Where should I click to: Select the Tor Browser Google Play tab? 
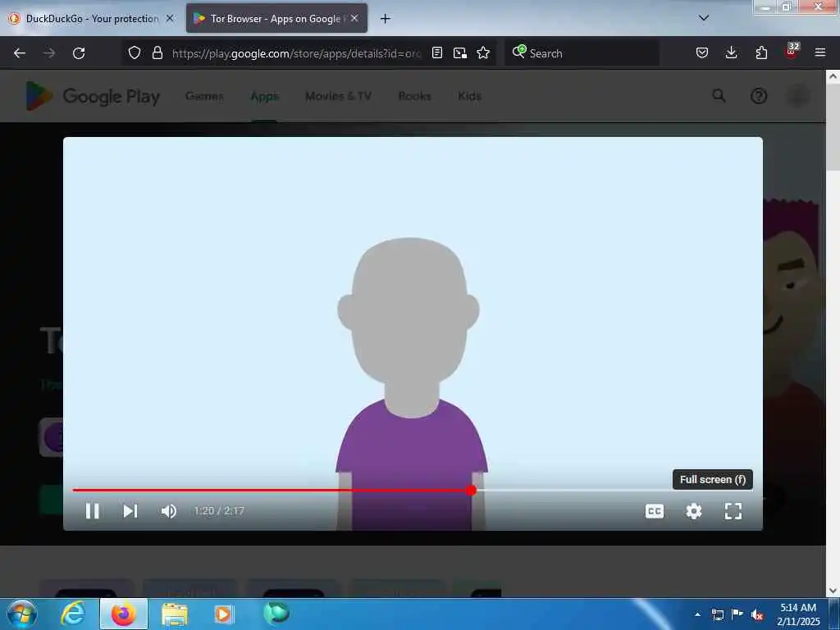pyautogui.click(x=276, y=19)
